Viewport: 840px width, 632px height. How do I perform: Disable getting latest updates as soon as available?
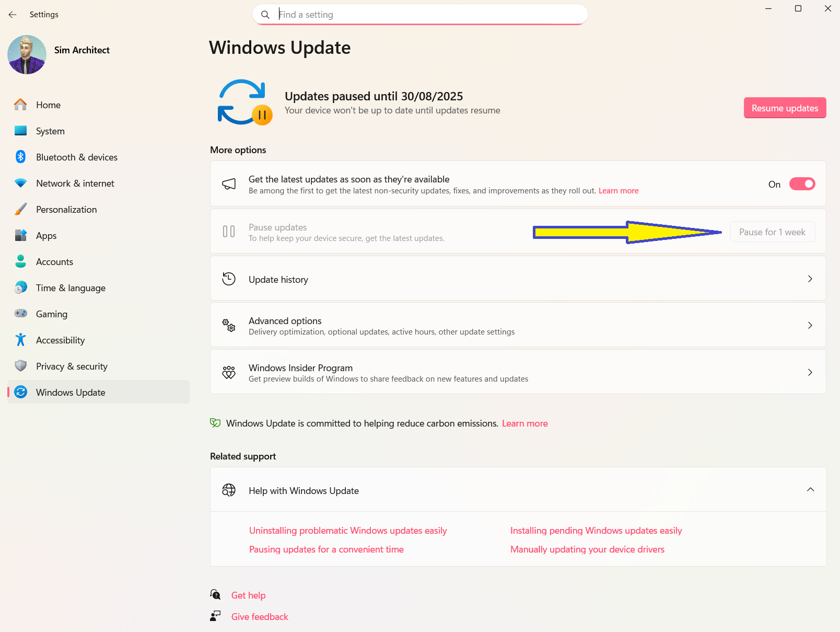click(802, 183)
